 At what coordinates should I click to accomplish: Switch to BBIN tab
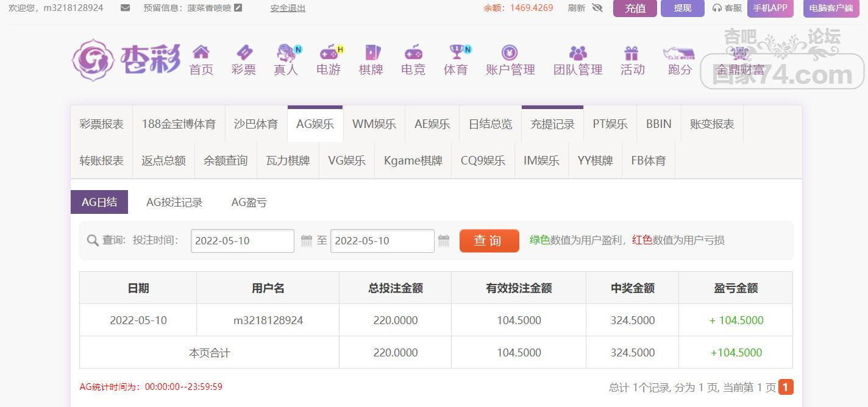tap(659, 124)
